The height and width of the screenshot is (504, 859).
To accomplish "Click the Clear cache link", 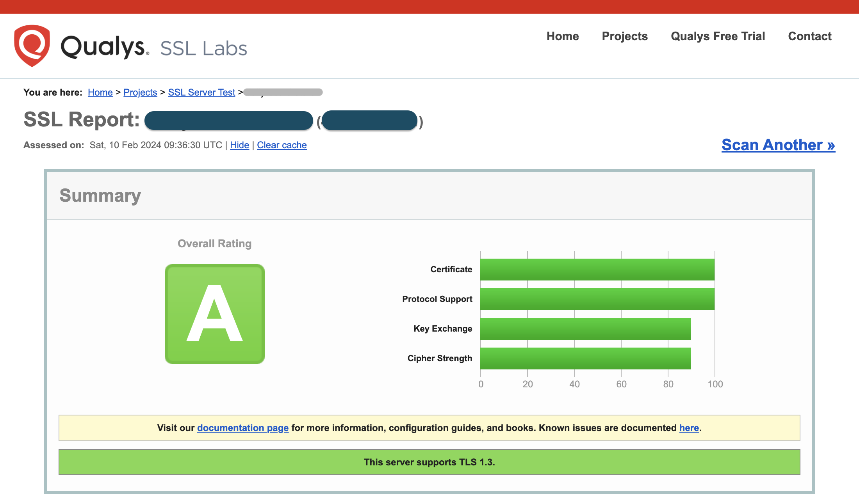I will tap(282, 145).
